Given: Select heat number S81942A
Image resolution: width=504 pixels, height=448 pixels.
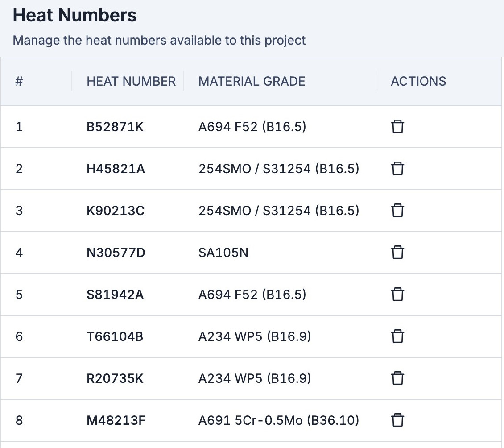Looking at the screenshot, I should coord(115,294).
